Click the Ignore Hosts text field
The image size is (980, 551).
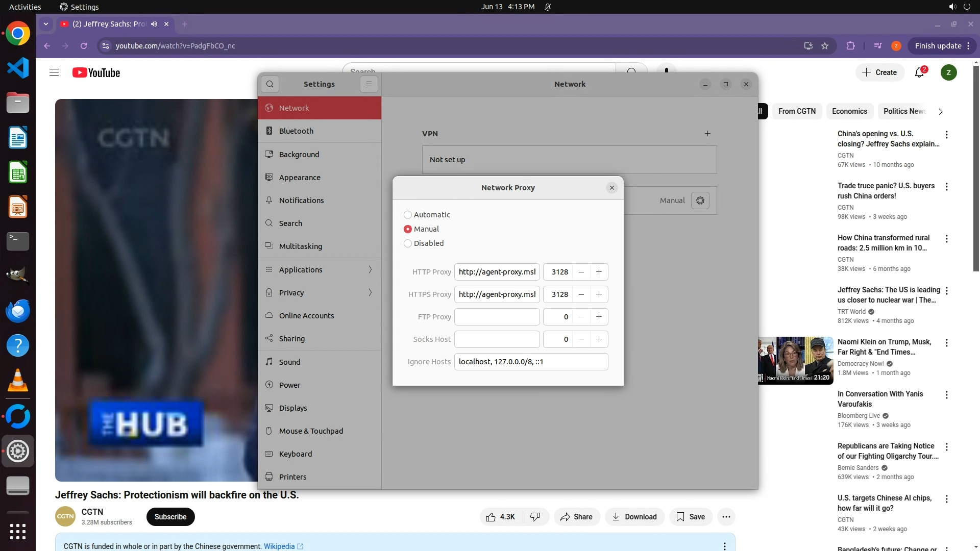(x=531, y=362)
